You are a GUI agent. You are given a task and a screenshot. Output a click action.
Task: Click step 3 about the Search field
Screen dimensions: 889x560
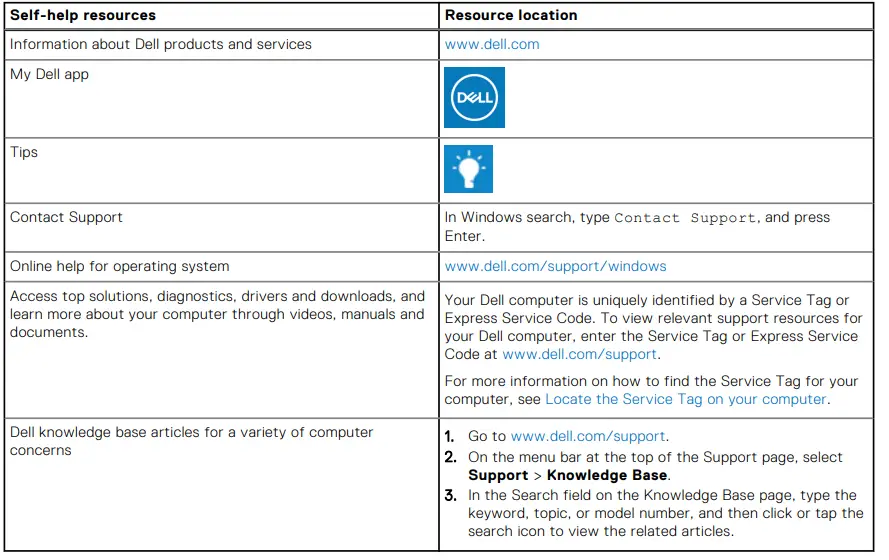[665, 513]
